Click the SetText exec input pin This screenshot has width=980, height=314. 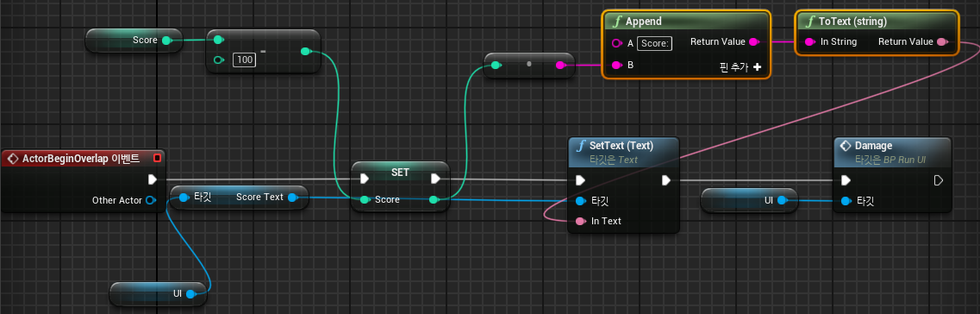point(581,181)
